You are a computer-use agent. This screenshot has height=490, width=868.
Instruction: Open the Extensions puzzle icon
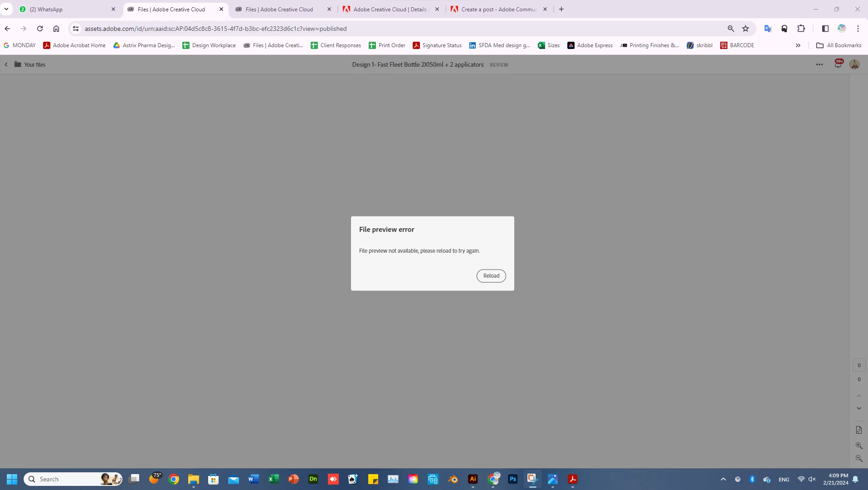click(801, 29)
